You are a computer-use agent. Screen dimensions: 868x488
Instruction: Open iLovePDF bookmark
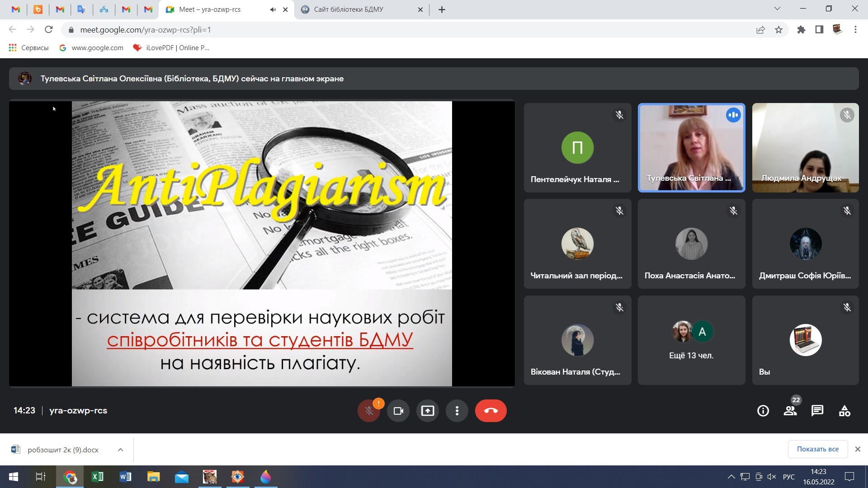click(x=172, y=48)
